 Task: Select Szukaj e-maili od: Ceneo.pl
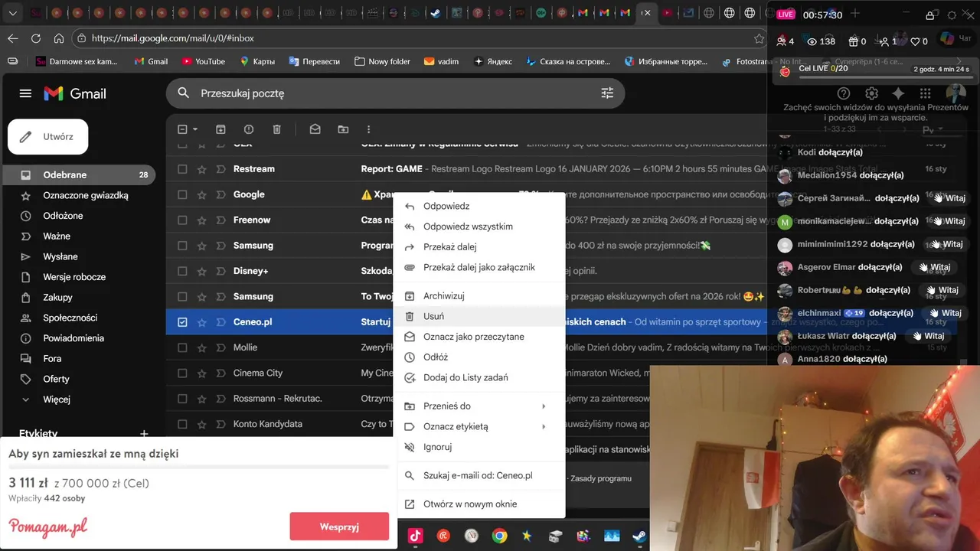(x=479, y=475)
